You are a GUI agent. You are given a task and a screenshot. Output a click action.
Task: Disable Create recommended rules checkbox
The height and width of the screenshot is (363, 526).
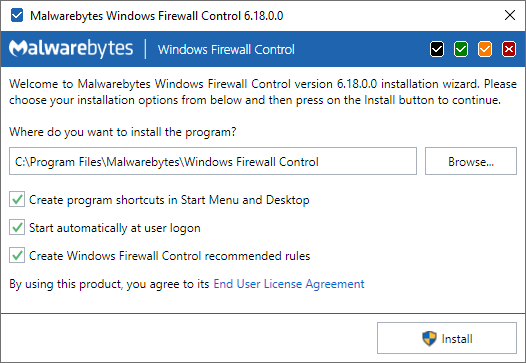point(17,256)
